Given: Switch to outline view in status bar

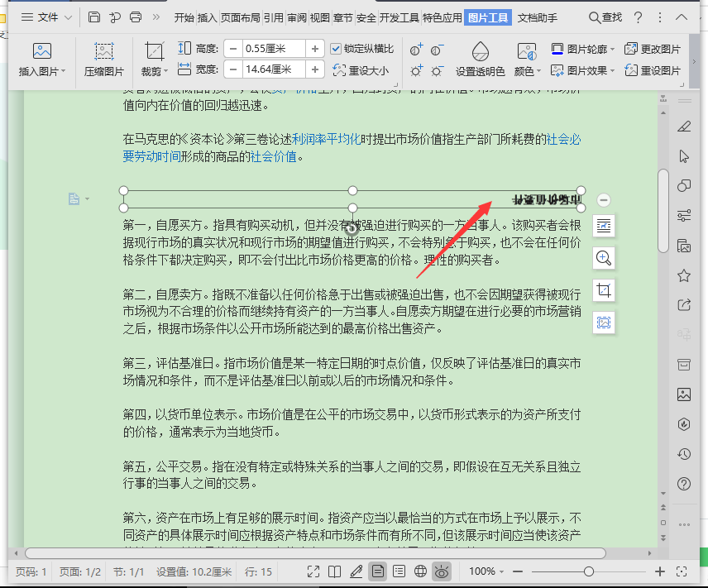Looking at the screenshot, I should pyautogui.click(x=399, y=571).
